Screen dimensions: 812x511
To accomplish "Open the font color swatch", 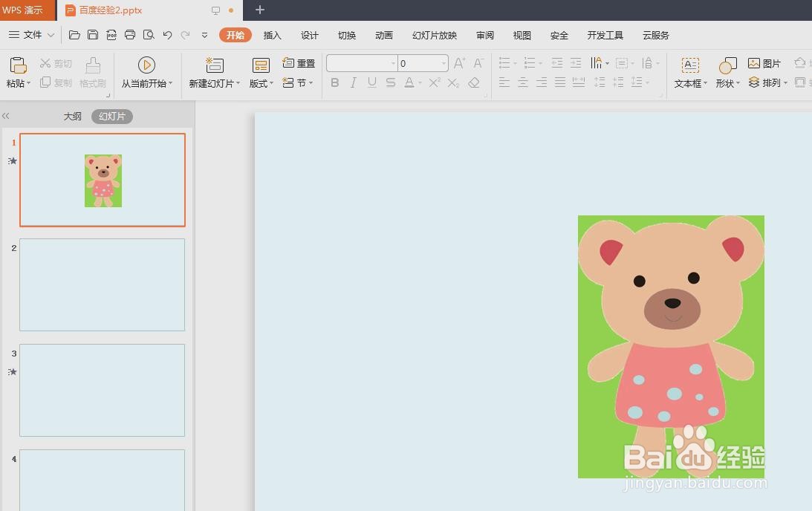I will (409, 82).
